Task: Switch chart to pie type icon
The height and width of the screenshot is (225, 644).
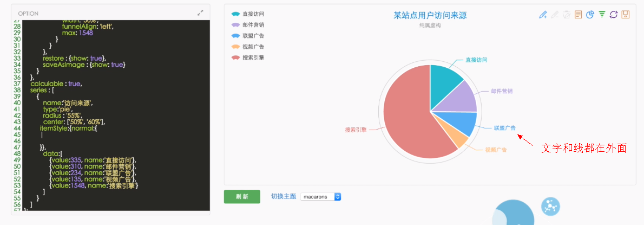Action: coord(590,15)
